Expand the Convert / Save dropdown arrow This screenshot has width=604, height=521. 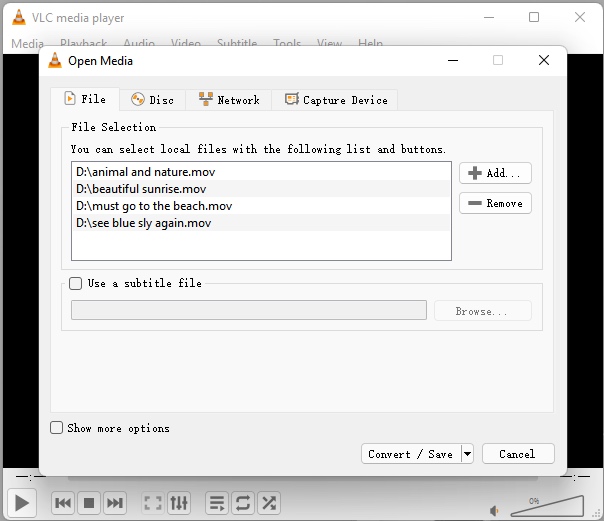[467, 454]
